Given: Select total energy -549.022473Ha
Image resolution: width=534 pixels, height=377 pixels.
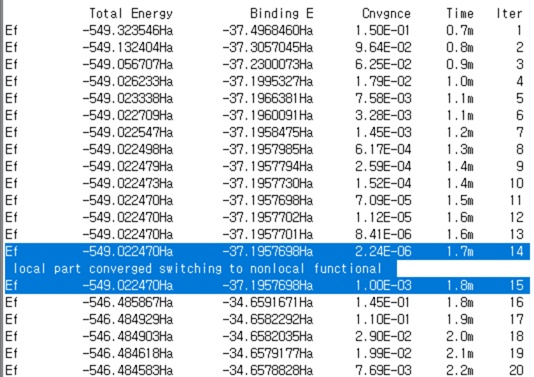Looking at the screenshot, I should pyautogui.click(x=128, y=184).
